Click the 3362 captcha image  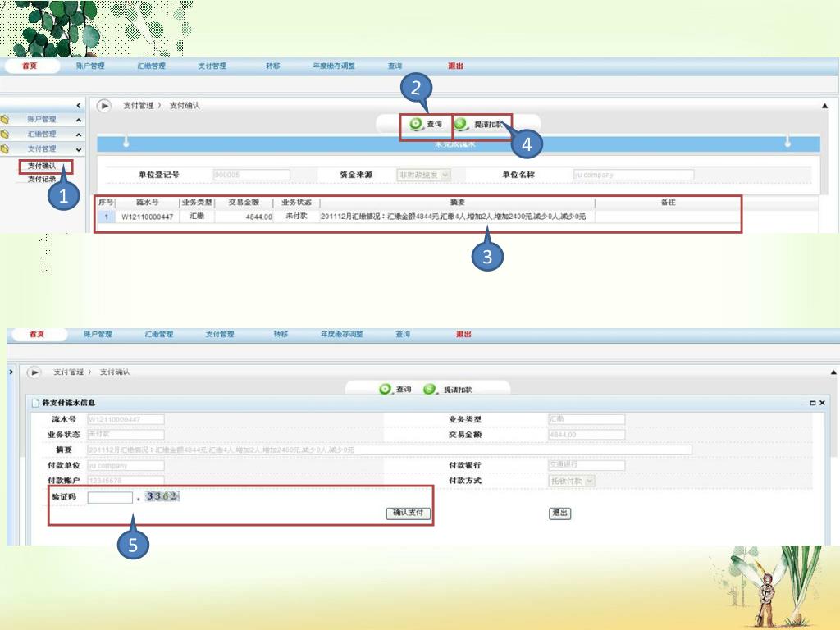click(x=163, y=496)
